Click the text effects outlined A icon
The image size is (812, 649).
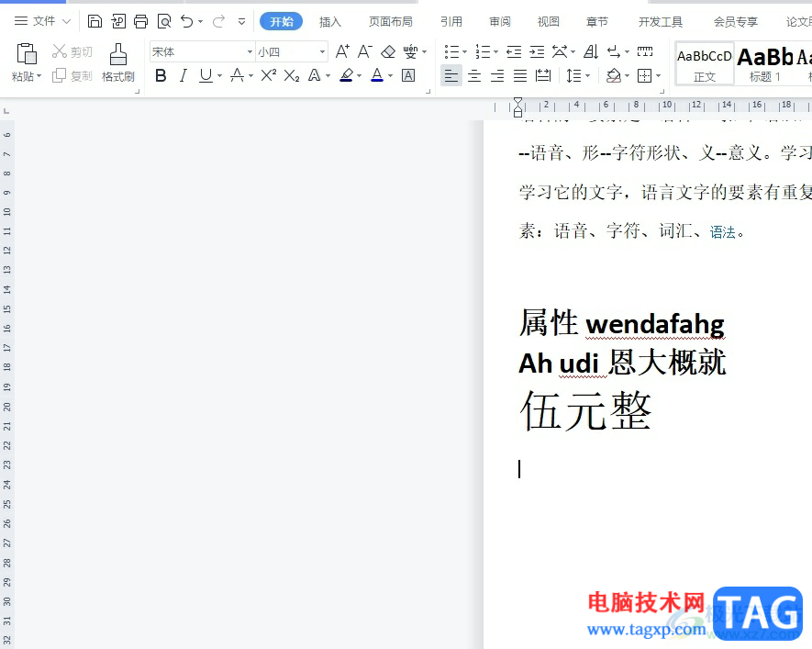(x=314, y=75)
